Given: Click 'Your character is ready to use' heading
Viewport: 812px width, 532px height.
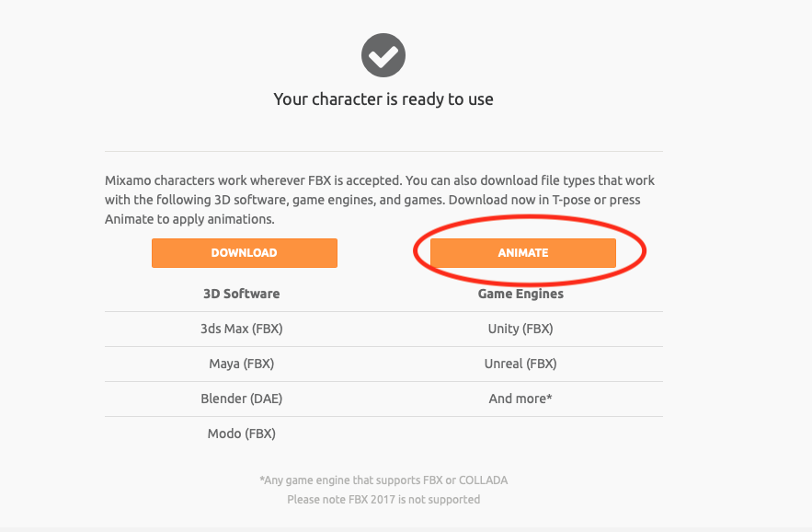Looking at the screenshot, I should pyautogui.click(x=383, y=99).
